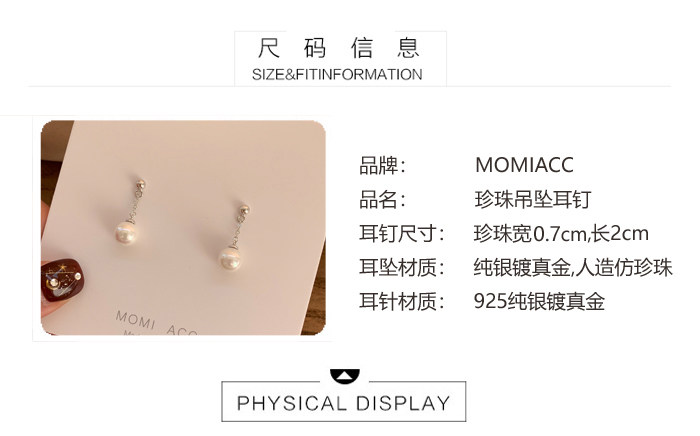
Task: Click the 品牌 label
Action: click(x=382, y=165)
